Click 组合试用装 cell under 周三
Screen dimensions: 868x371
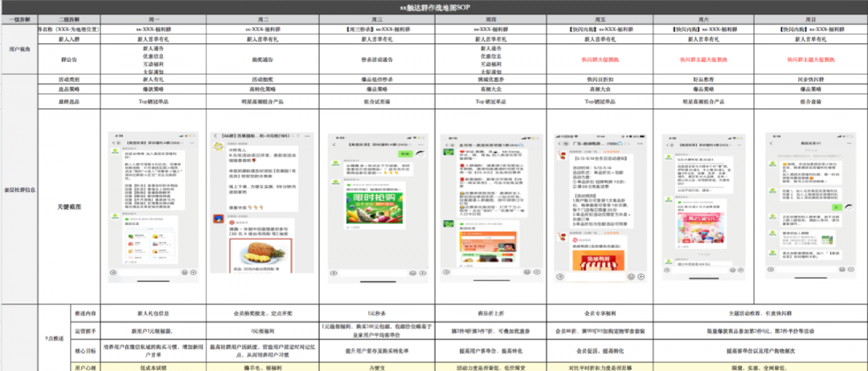[377, 102]
